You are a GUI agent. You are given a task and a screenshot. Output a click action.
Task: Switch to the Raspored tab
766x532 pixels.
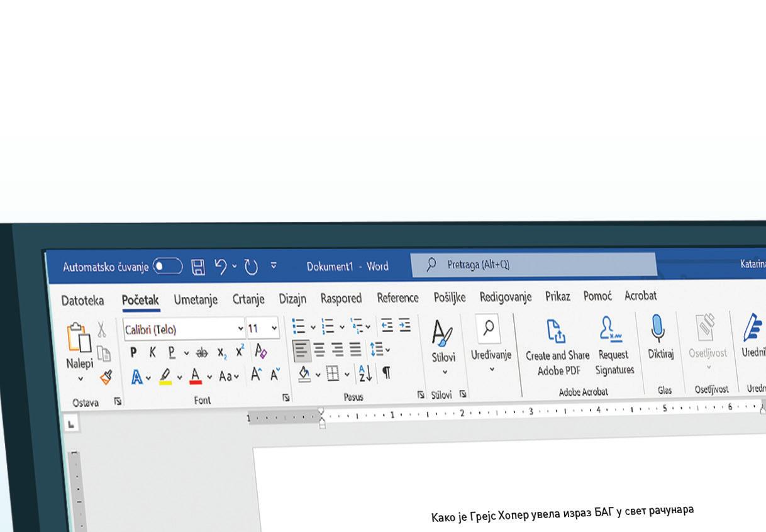341,298
